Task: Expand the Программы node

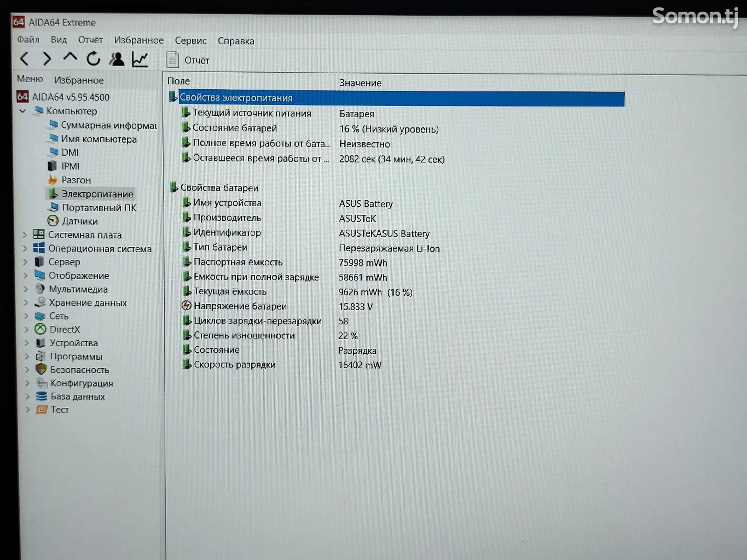Action: (x=27, y=357)
